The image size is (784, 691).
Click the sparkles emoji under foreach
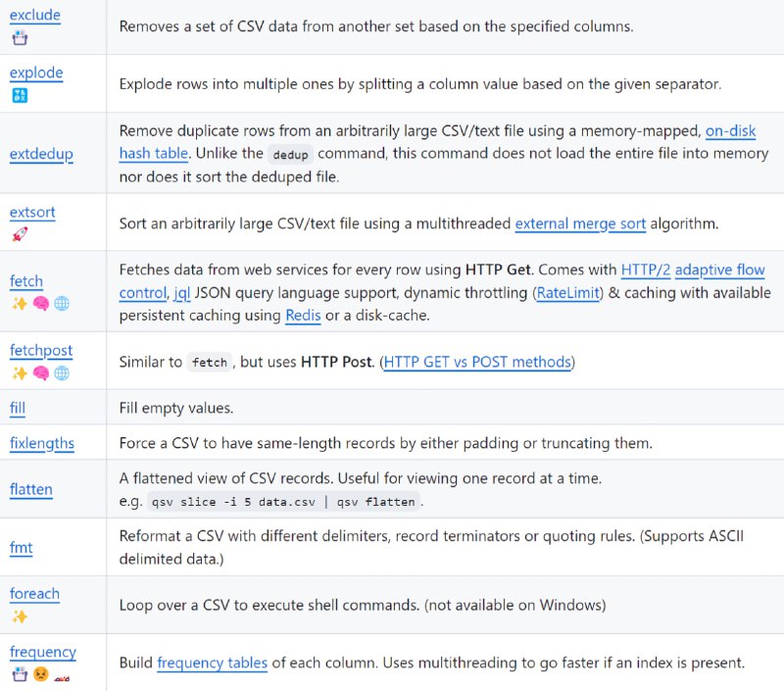[x=20, y=616]
